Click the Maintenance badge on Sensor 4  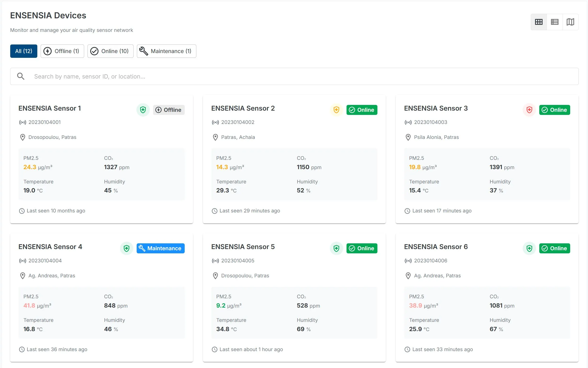(160, 248)
